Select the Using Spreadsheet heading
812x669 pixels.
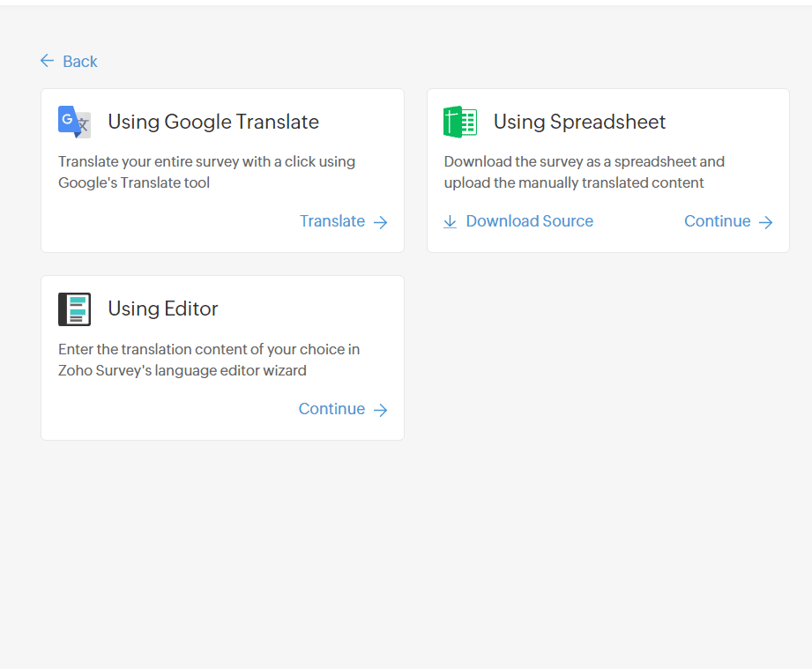pyautogui.click(x=579, y=122)
